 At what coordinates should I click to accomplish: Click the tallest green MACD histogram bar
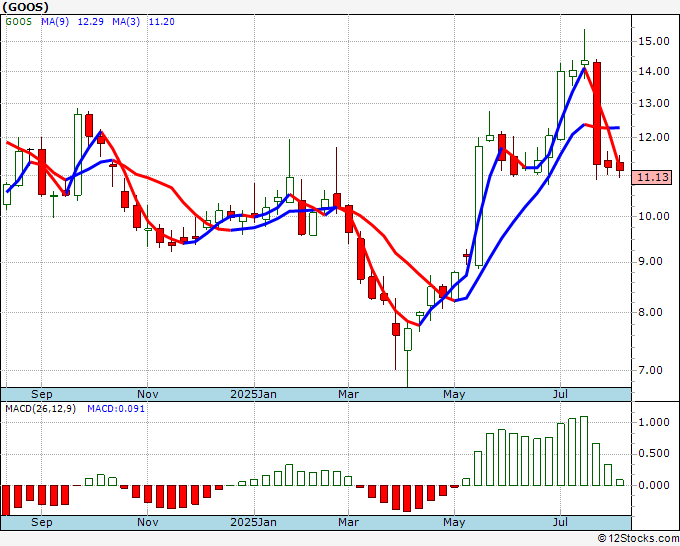click(x=584, y=451)
